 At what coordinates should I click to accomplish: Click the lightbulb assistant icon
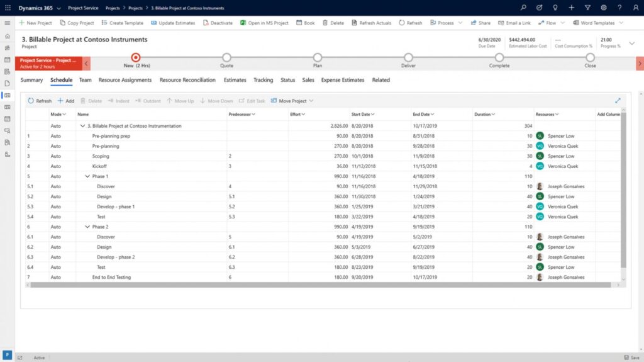coord(555,8)
